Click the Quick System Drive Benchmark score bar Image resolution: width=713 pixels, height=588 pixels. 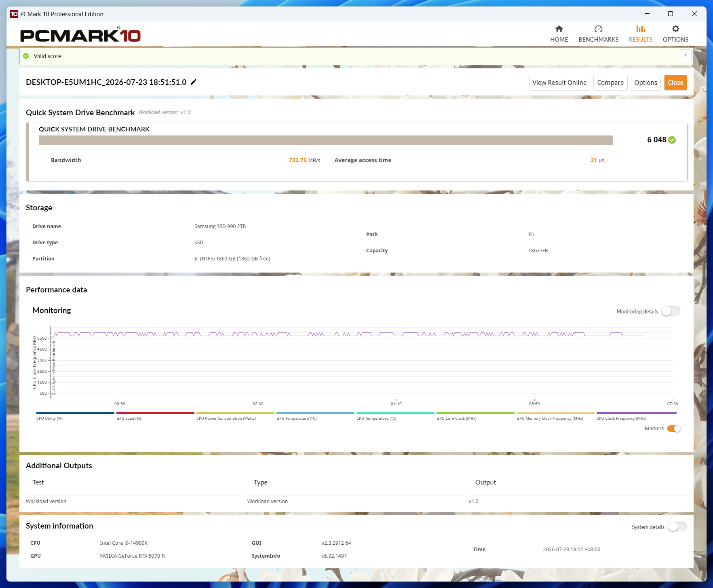click(x=326, y=140)
